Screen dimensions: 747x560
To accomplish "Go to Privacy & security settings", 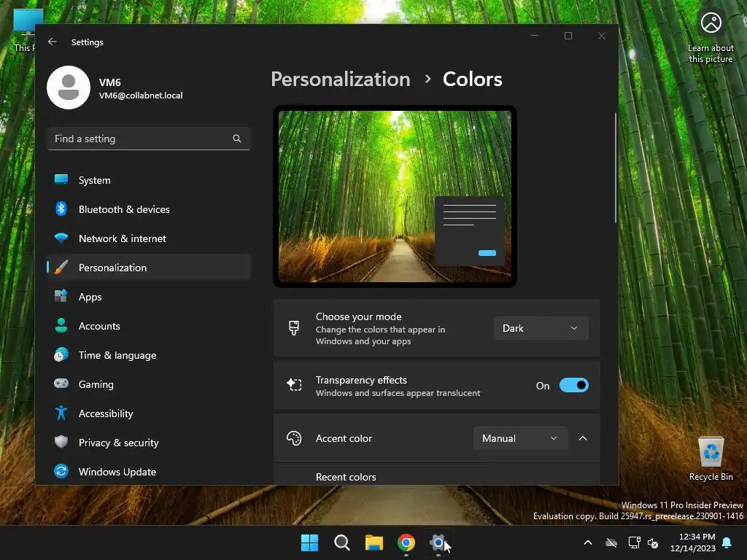I will click(149, 443).
